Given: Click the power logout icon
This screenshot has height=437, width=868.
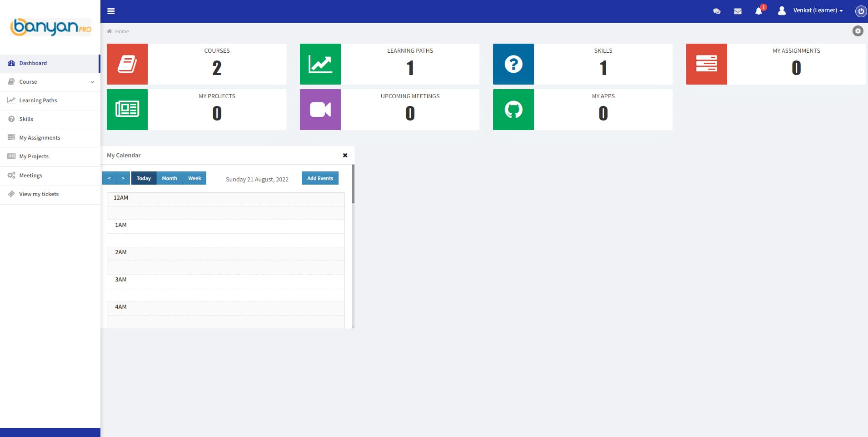Looking at the screenshot, I should pyautogui.click(x=860, y=11).
